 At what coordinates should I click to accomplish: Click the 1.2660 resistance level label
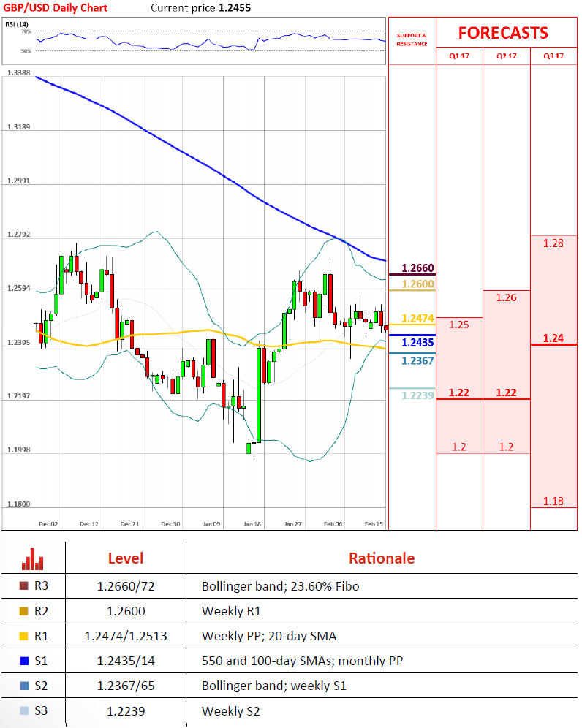pyautogui.click(x=417, y=268)
